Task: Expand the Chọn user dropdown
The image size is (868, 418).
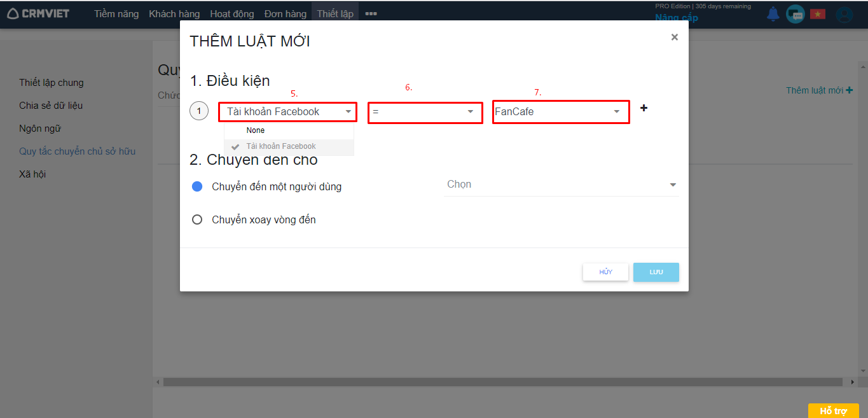Action: pos(561,185)
